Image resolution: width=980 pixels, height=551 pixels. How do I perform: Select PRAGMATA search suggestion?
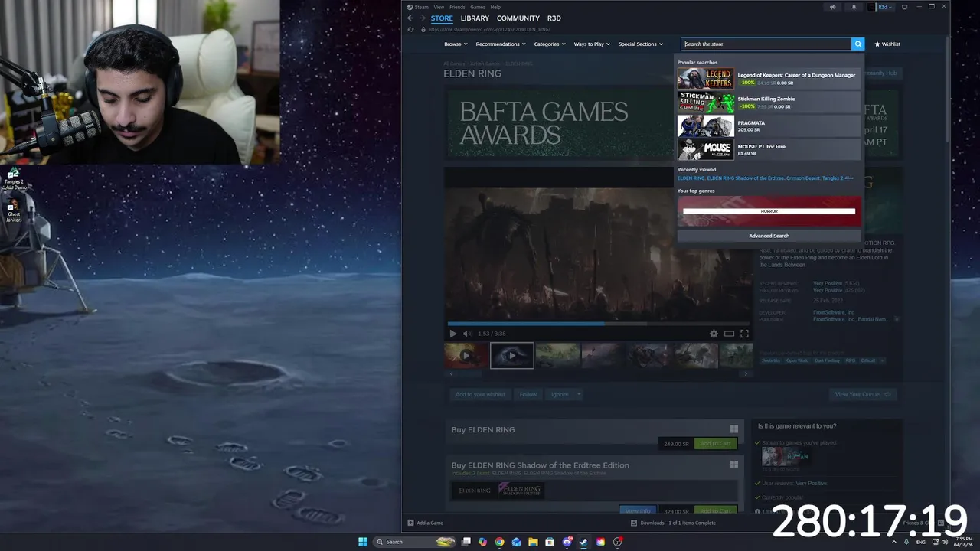(x=769, y=126)
